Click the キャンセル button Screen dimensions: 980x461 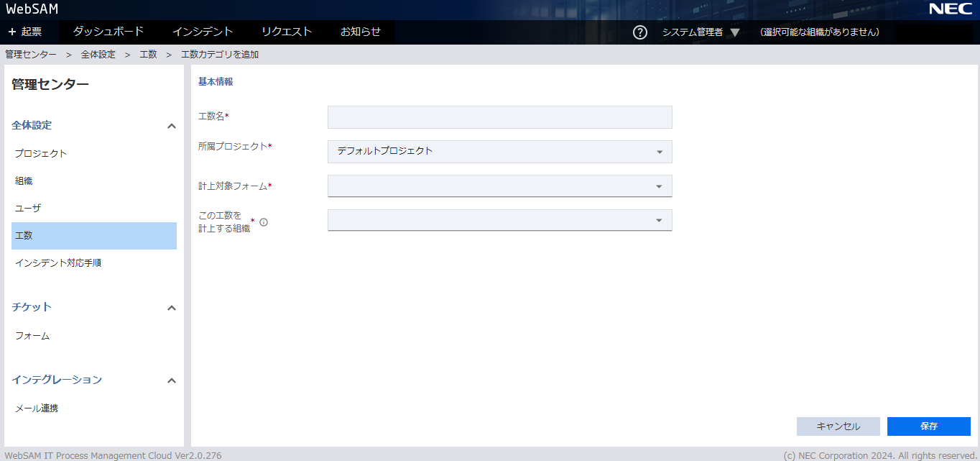coord(838,426)
